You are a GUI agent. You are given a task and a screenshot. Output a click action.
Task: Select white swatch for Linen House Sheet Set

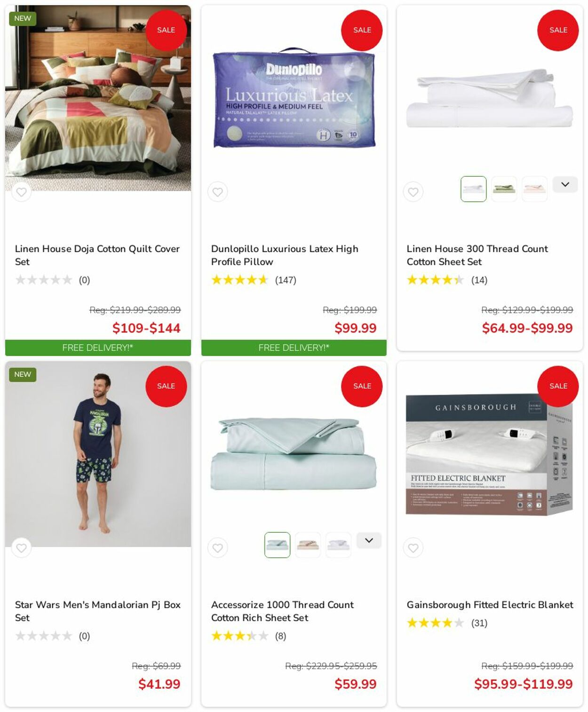point(473,189)
